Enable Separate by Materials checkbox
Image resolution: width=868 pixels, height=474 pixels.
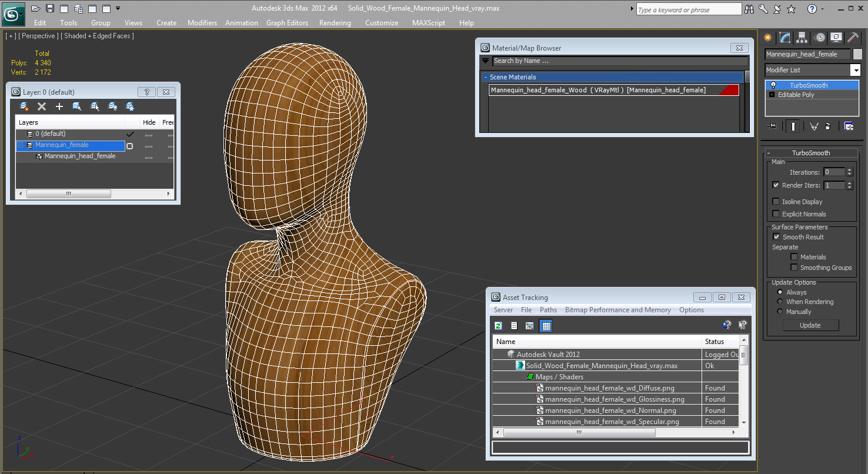point(794,257)
